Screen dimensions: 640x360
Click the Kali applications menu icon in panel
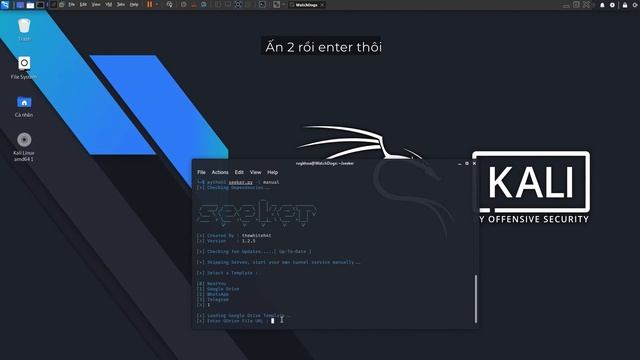tap(5, 4)
